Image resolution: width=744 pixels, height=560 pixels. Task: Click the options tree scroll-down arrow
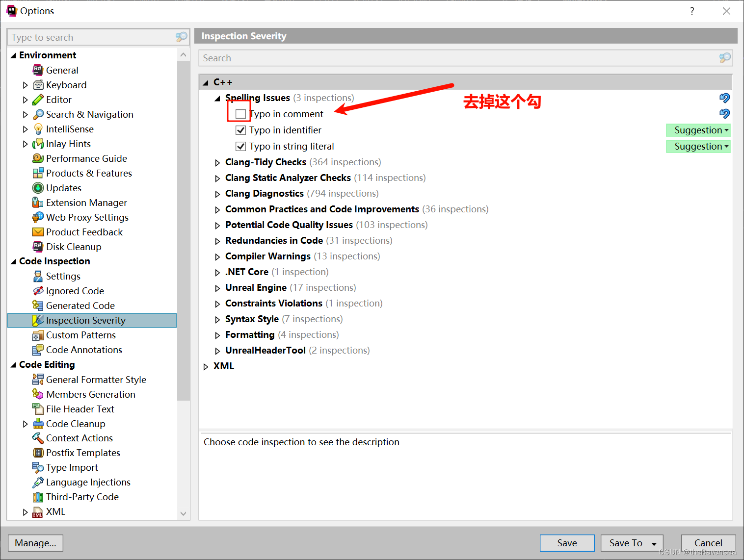coord(183,514)
